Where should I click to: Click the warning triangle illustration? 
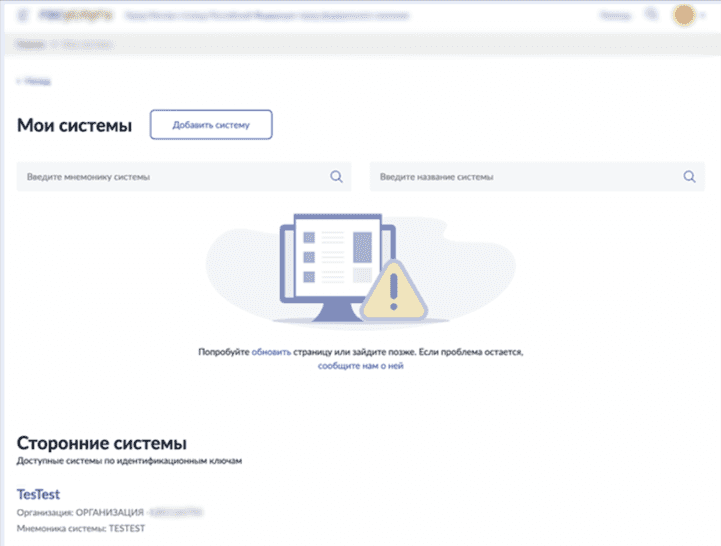[393, 294]
